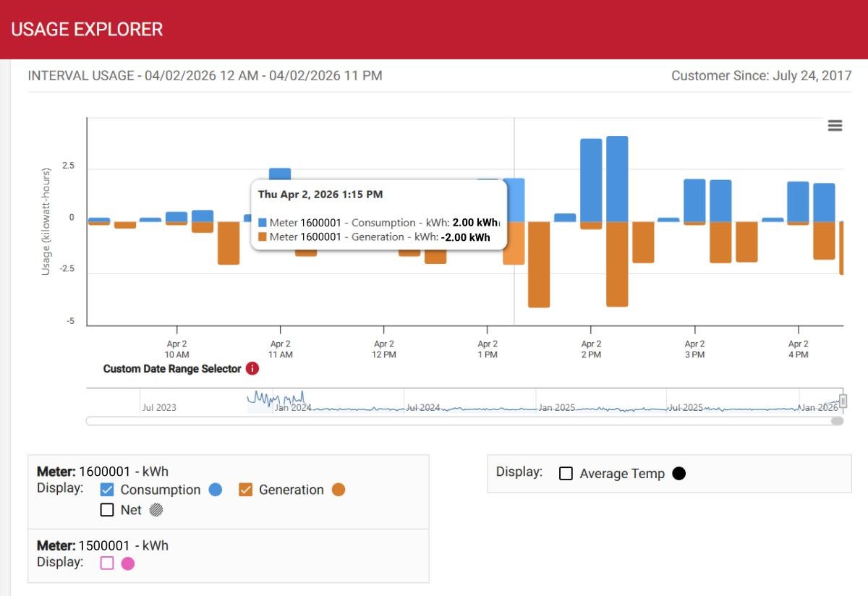Screen dimensions: 868x596
Task: Click the pink circle for meter 1500001
Action: coord(128,563)
